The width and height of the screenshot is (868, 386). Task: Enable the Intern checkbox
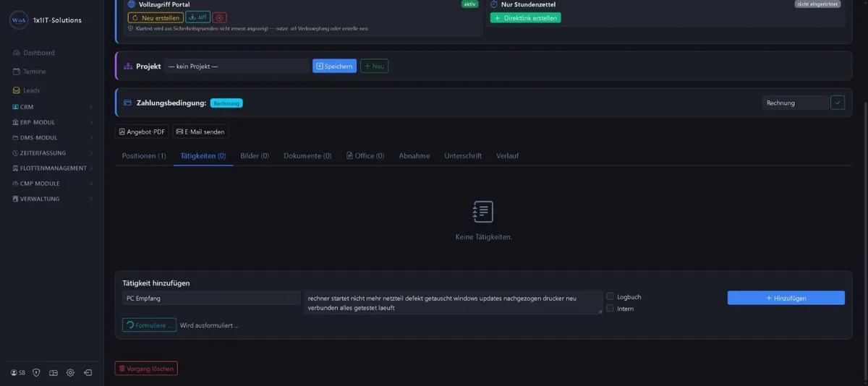tap(610, 308)
